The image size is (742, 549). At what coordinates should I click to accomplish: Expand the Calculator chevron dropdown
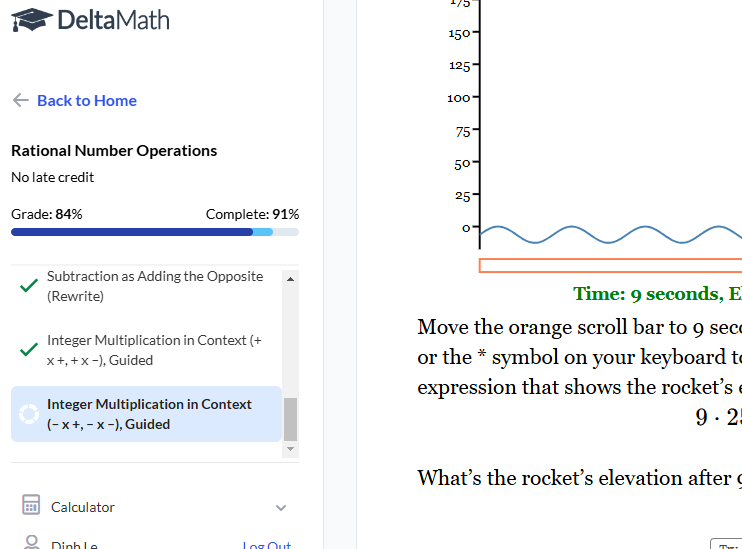(281, 508)
